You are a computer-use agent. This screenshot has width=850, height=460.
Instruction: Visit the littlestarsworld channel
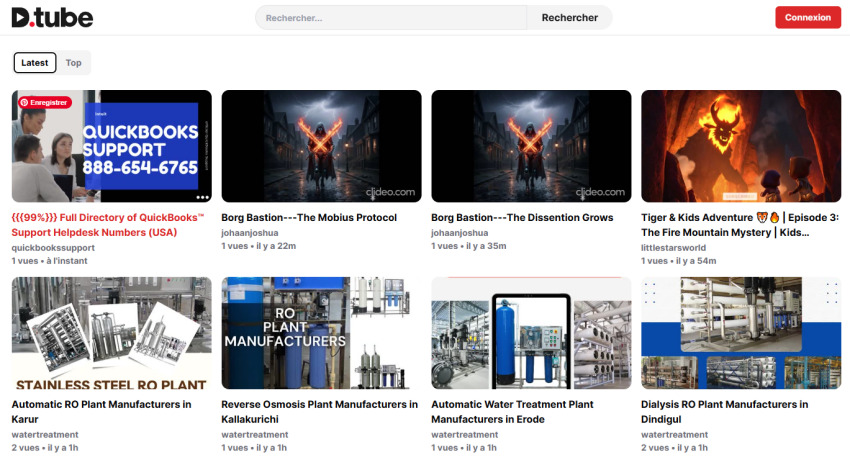pyautogui.click(x=677, y=247)
